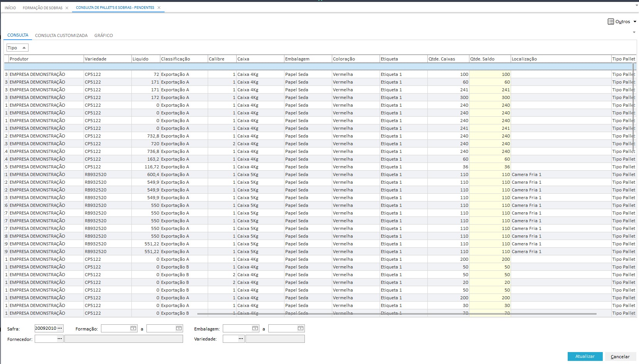Viewport: 639px width, 364px height.
Task: Toggle the Tipo grouping sort arrow
Action: pos(24,48)
